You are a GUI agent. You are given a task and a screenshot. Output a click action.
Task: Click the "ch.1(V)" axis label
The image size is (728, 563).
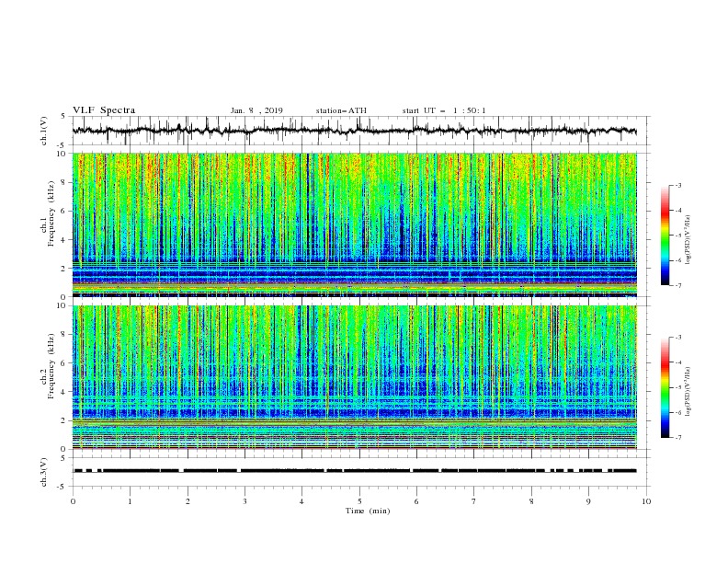pyautogui.click(x=44, y=131)
